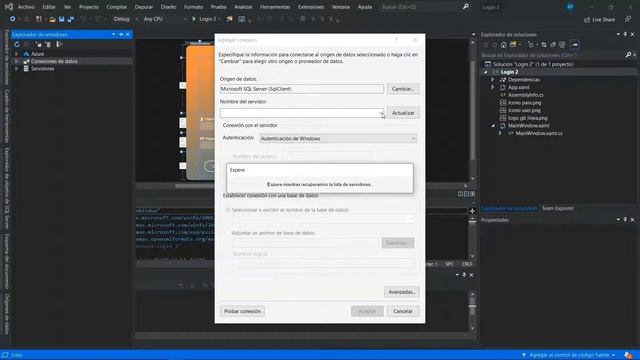Click the Show All Files icon in Solution Explorer
This screenshot has width=640, height=360.
tap(562, 44)
